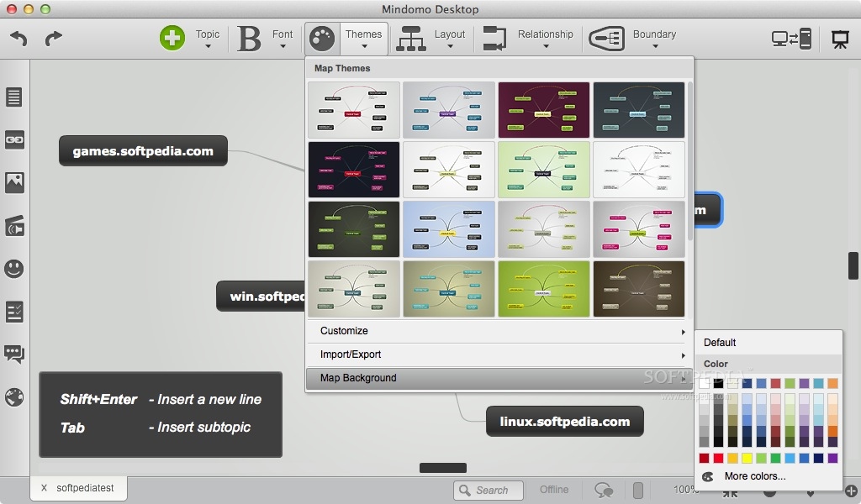Pick the purple swatch in bottom row
Viewport: 861px width, 504px height.
[833, 458]
